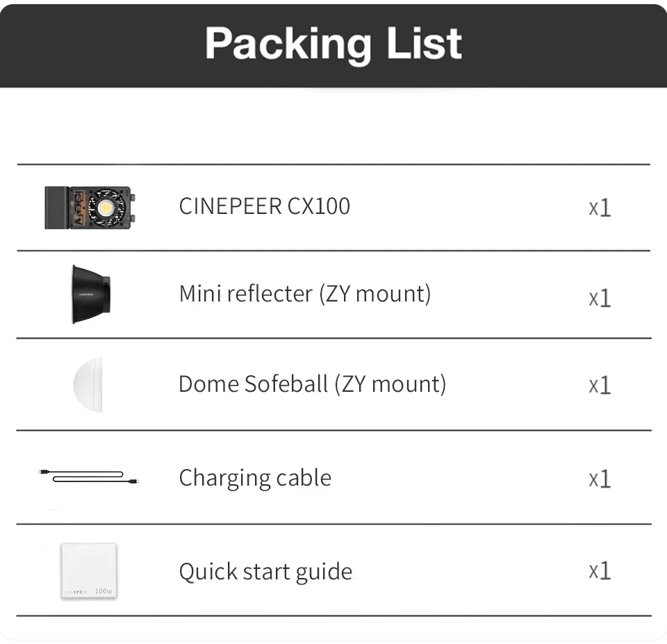This screenshot has width=667, height=644.
Task: Click the x1 quantity for Charging cable
Action: [x=600, y=478]
